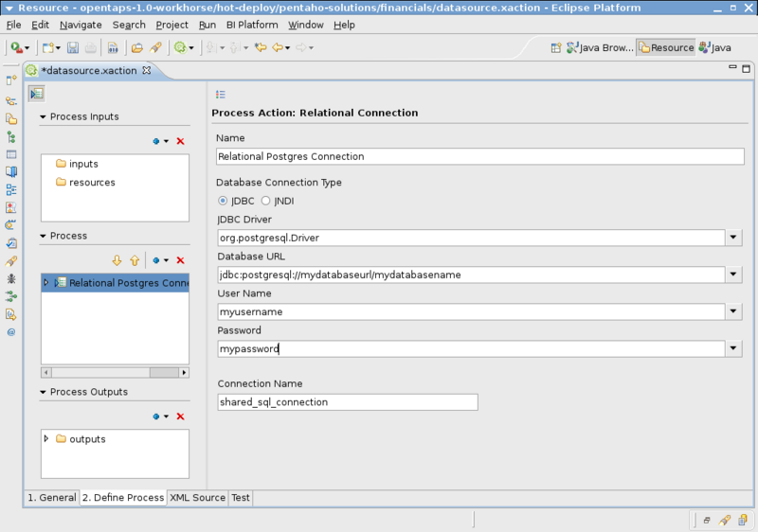758x532 pixels.
Task: Save the file with the floppy disk icon
Action: [x=73, y=47]
